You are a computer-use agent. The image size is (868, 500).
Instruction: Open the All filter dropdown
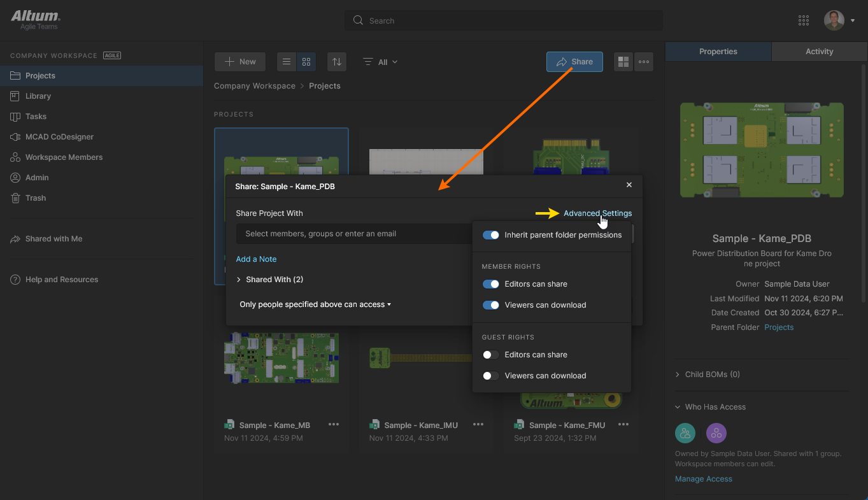click(x=381, y=62)
